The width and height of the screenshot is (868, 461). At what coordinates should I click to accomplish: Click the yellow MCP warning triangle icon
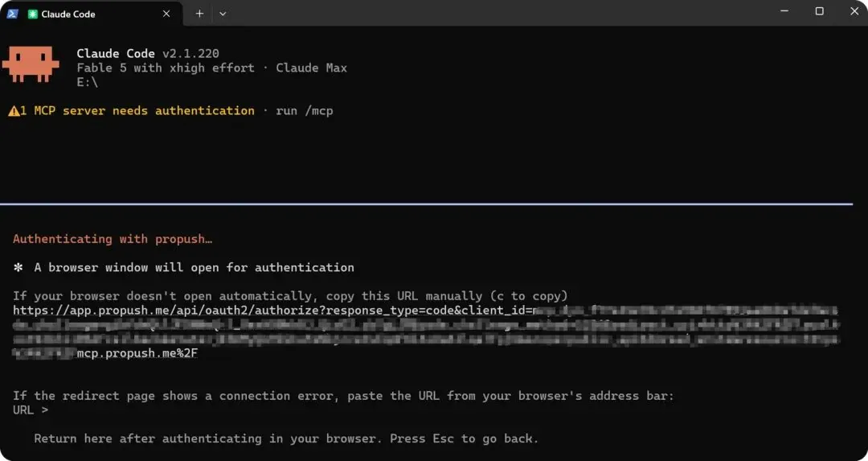[14, 111]
